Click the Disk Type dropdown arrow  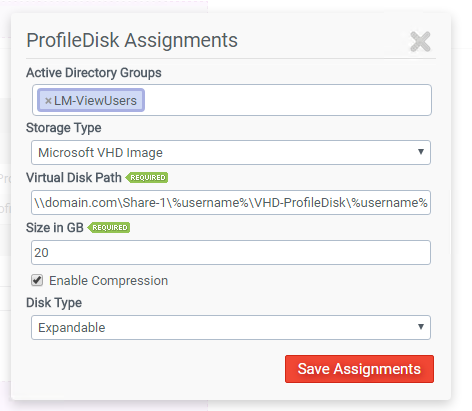pyautogui.click(x=421, y=327)
